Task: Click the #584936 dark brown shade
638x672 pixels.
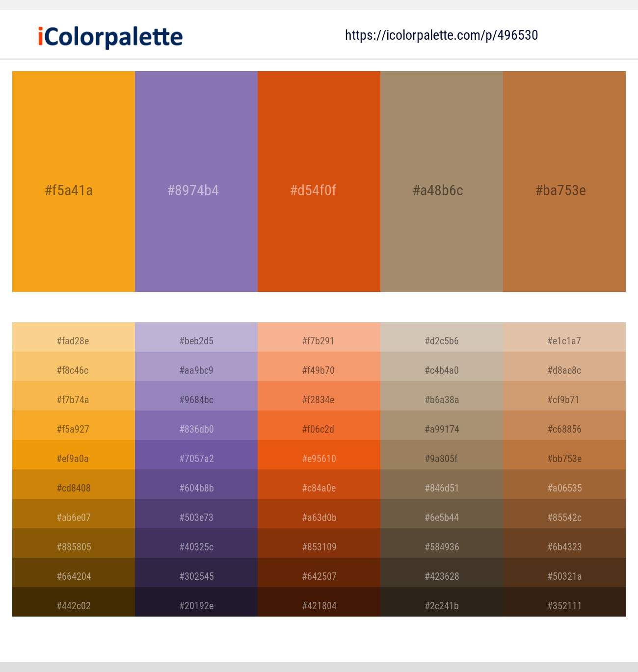Action: pyautogui.click(x=442, y=543)
